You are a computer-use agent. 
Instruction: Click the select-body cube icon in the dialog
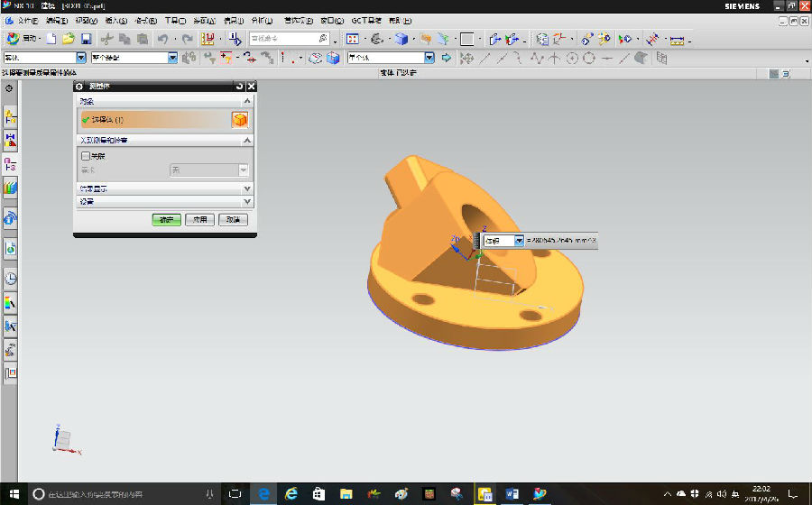click(x=239, y=120)
